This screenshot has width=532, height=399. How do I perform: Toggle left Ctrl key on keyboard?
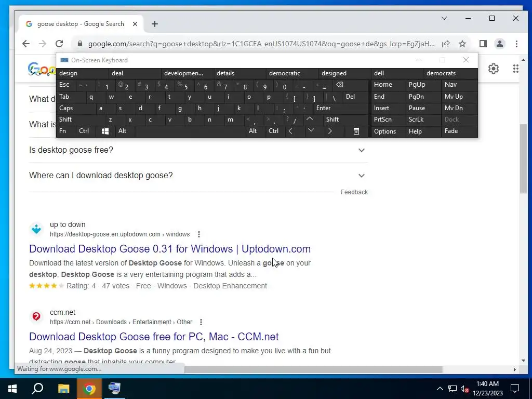(86, 131)
